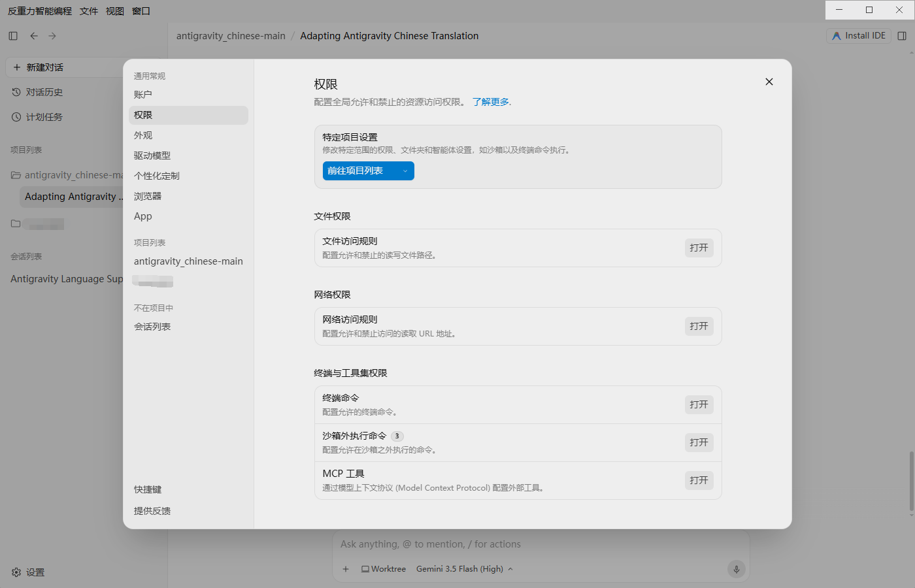Viewport: 915px width, 588px height.
Task: Click the plus attachment icon in chat box
Action: (346, 569)
